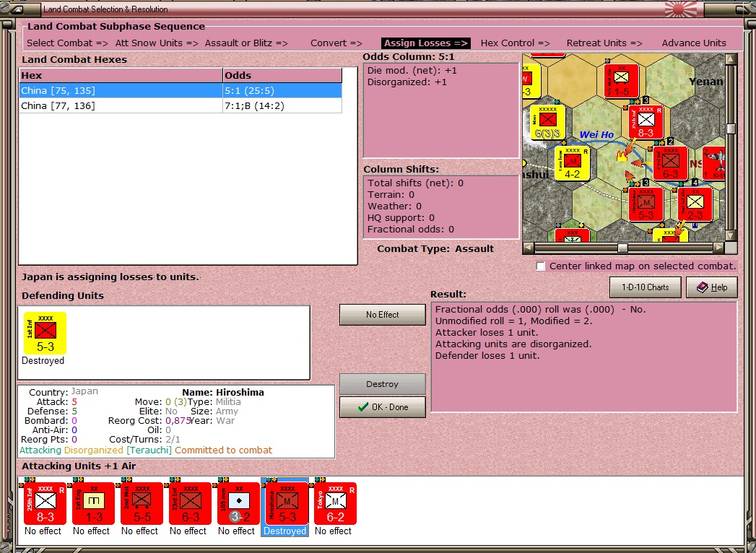Mark selected unit as No Effect
This screenshot has width=756, height=553.
[383, 315]
